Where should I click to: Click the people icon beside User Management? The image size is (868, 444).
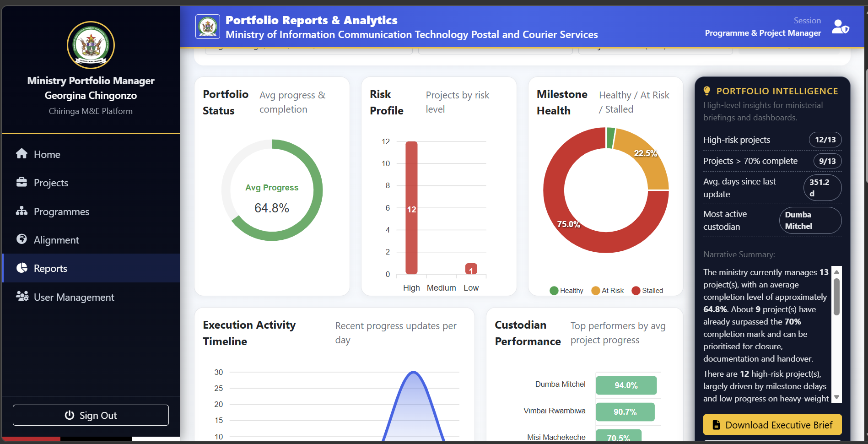(x=22, y=297)
